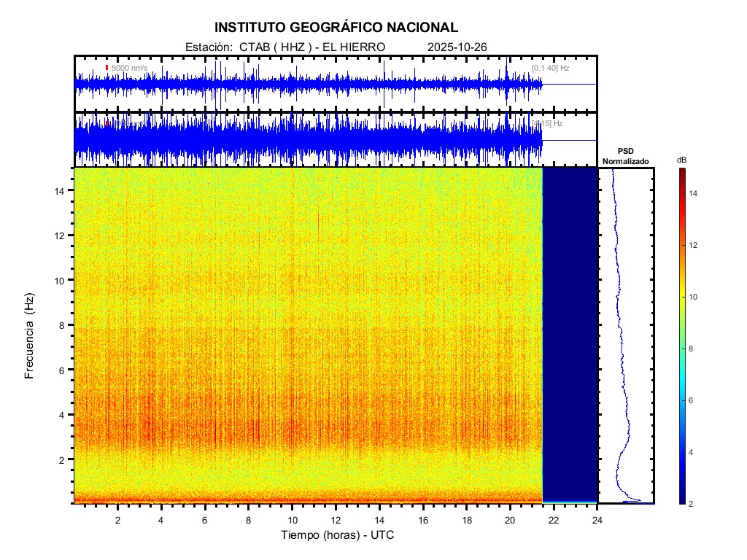Click the dark blue bottom of the colorbar
Screen dimensions: 747x560
[x=681, y=499]
